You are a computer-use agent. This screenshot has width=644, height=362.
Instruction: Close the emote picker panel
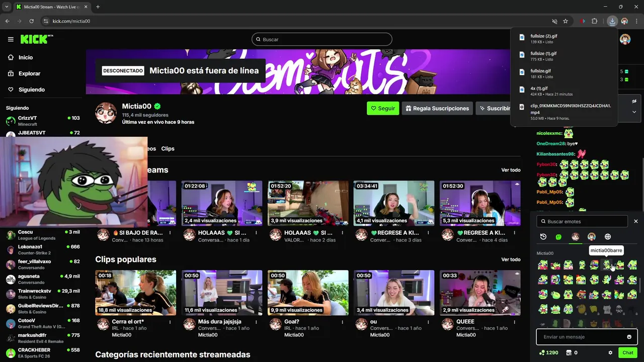635,221
